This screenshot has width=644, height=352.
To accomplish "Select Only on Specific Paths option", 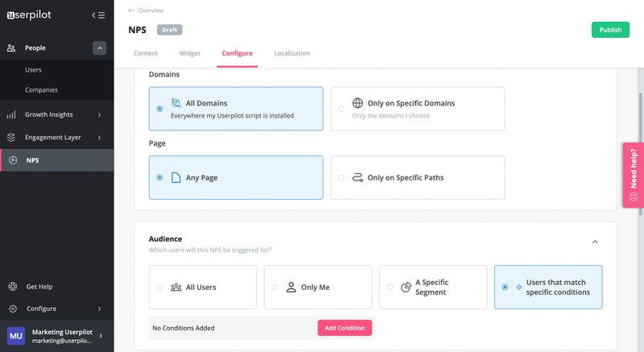I will (x=341, y=177).
